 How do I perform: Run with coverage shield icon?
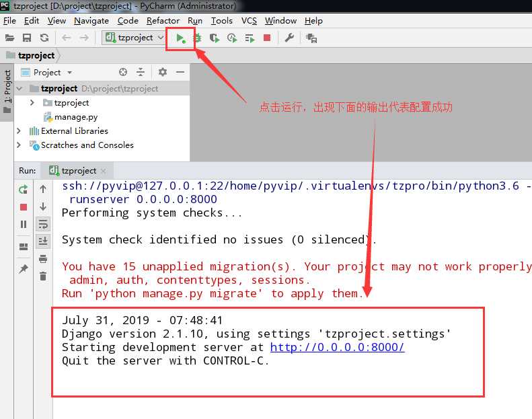(215, 38)
